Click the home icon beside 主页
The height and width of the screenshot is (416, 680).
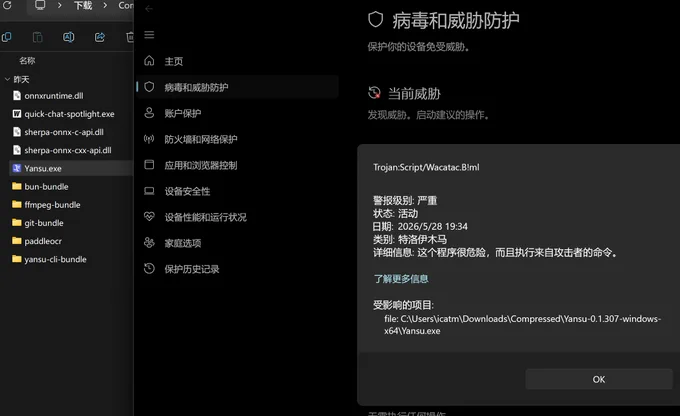[x=149, y=61]
